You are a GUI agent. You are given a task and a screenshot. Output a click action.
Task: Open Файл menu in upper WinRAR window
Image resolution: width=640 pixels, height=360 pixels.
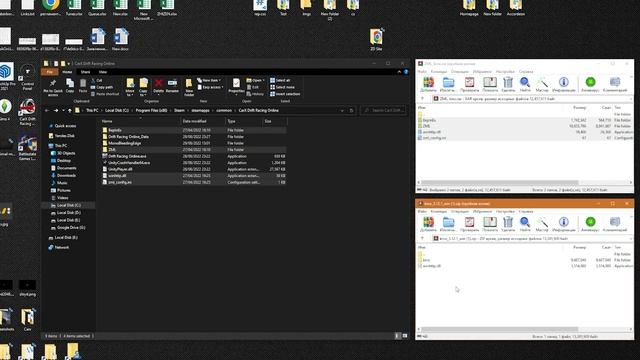coord(422,71)
